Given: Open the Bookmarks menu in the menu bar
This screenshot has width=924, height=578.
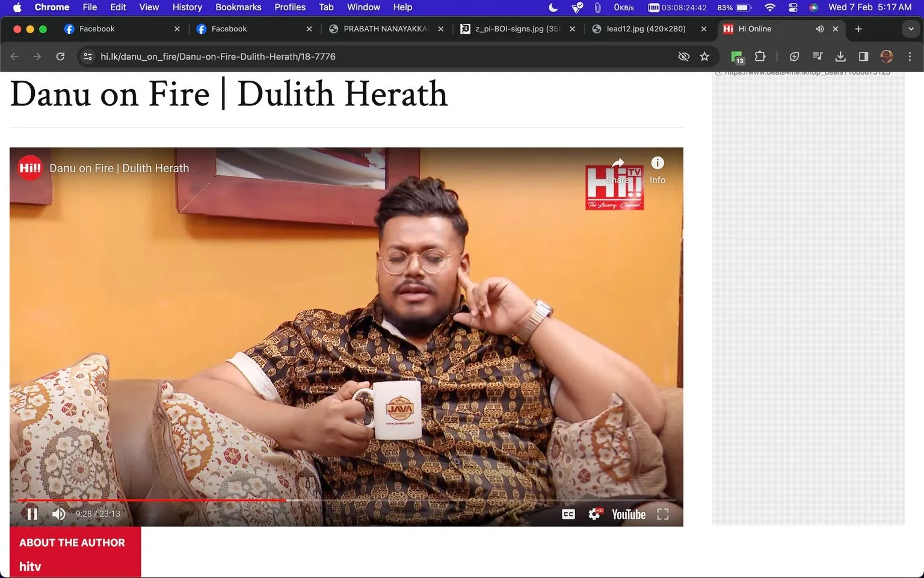Looking at the screenshot, I should click(x=238, y=7).
